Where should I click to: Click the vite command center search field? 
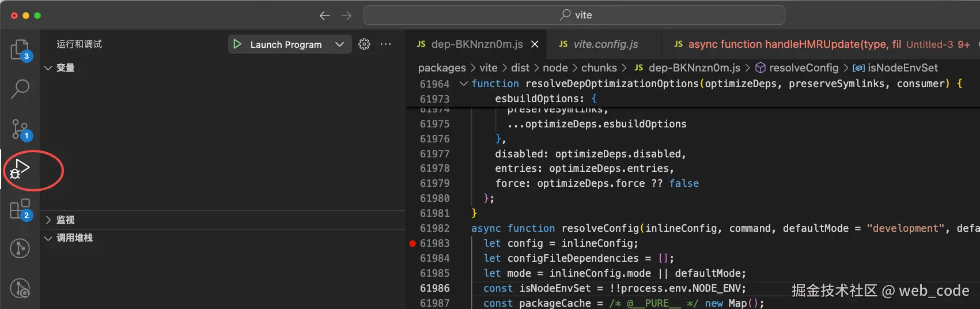coord(574,15)
